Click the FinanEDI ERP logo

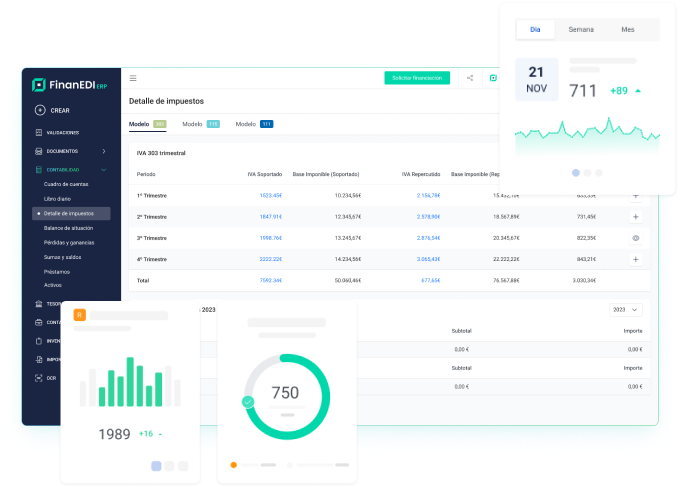pyautogui.click(x=69, y=85)
